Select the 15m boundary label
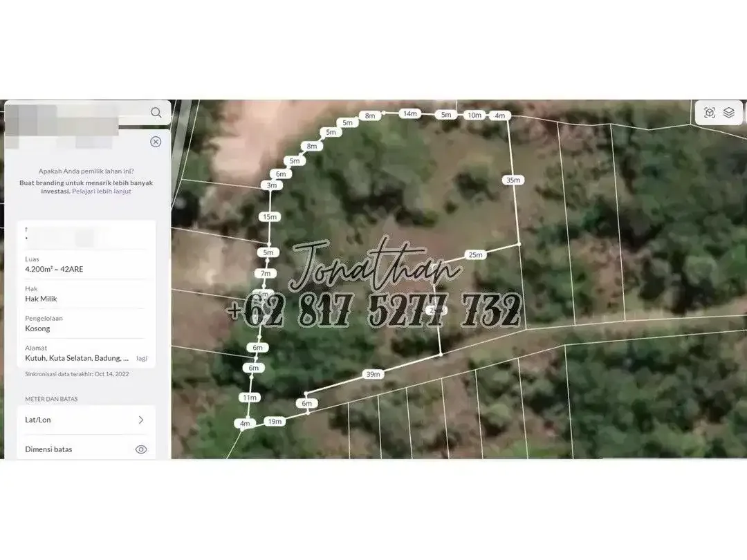Image resolution: width=747 pixels, height=560 pixels. click(270, 216)
